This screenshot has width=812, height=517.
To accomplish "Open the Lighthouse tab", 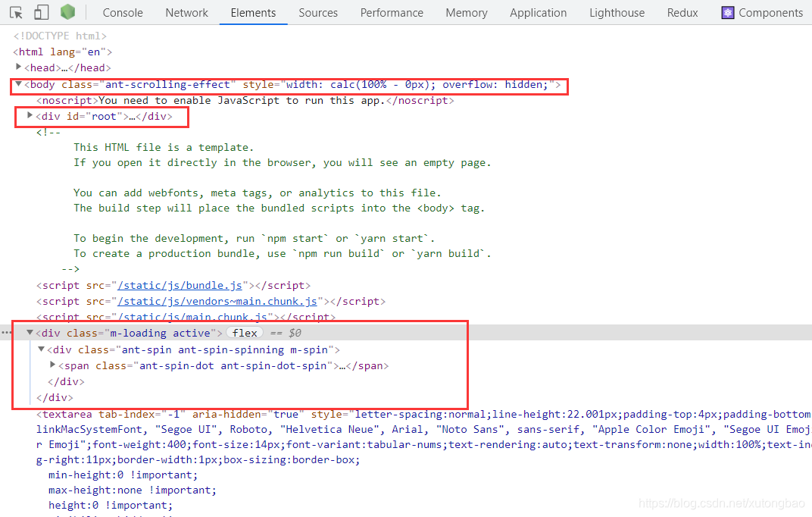I will 617,12.
